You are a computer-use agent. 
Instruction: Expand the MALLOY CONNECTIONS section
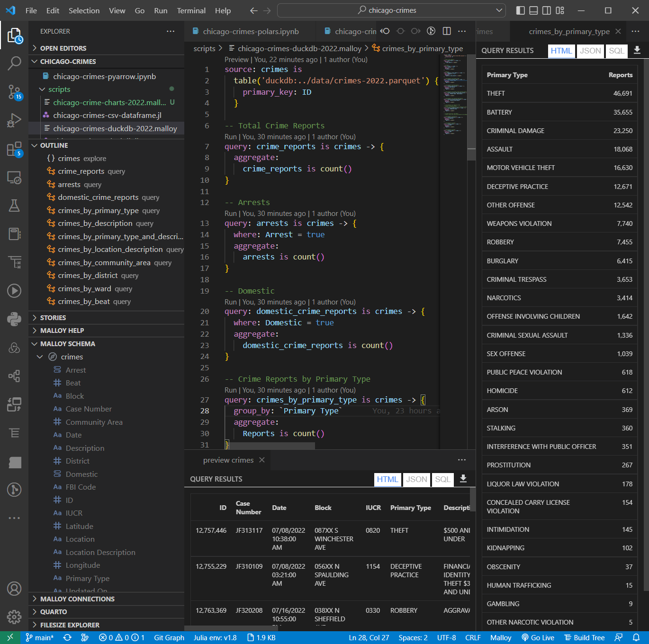(x=77, y=599)
